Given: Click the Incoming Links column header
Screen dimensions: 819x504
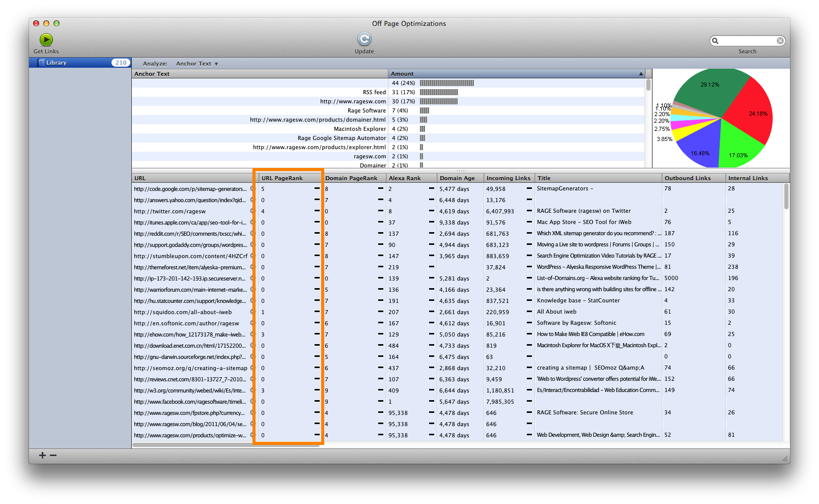Looking at the screenshot, I should [508, 178].
